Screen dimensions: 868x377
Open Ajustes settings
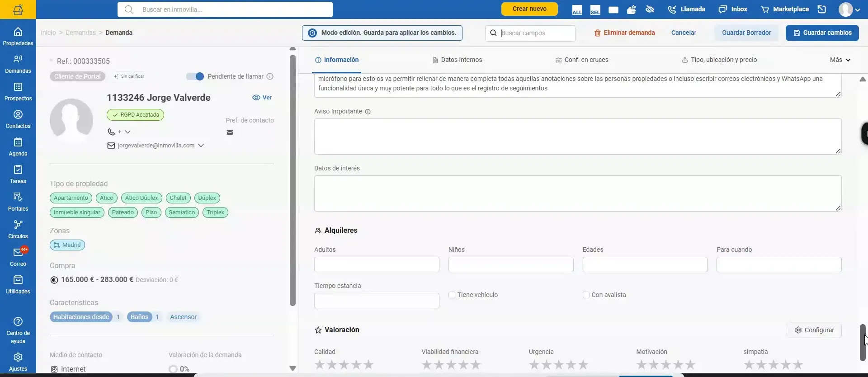tap(18, 362)
